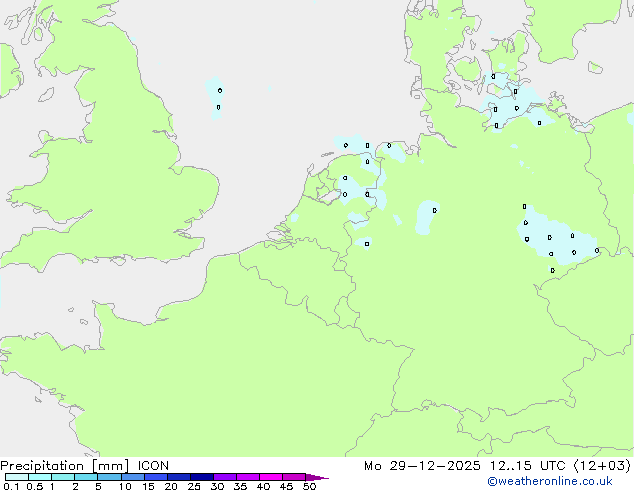Select the blue legend swatch after 10
Image resolution: width=634 pixels, height=490 pixels.
tap(133, 478)
